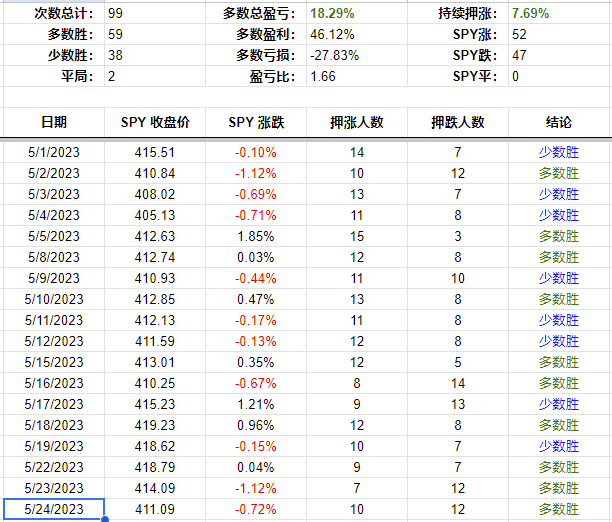Select the change cell 1.85%
This screenshot has height=522, width=612.
pyautogui.click(x=256, y=236)
